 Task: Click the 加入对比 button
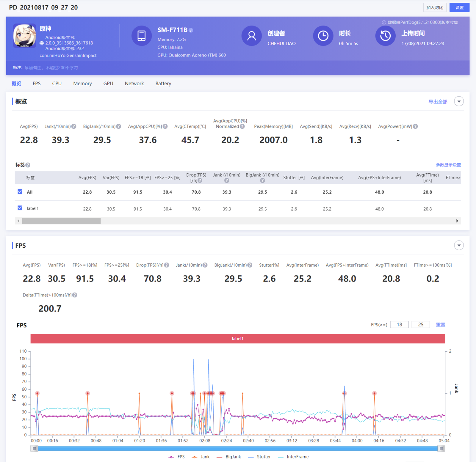coord(435,7)
